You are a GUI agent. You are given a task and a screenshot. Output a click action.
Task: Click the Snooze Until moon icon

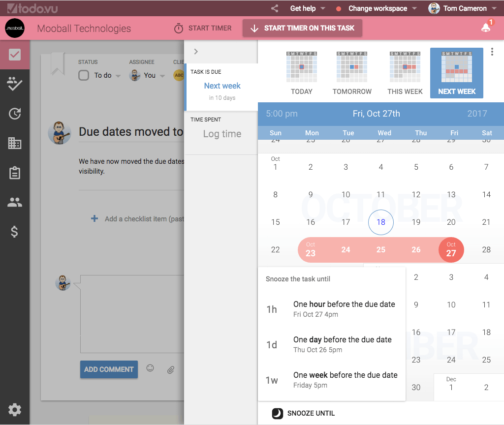(278, 413)
